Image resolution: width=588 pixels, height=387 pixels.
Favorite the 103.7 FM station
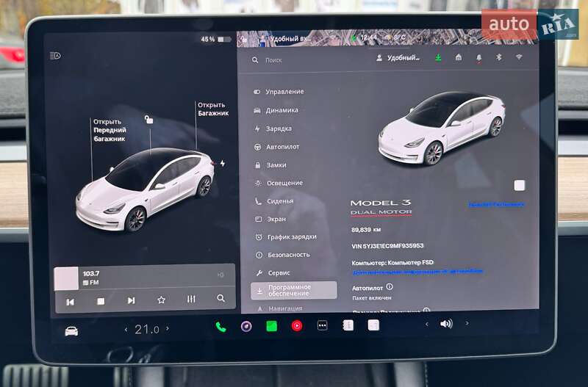click(161, 300)
